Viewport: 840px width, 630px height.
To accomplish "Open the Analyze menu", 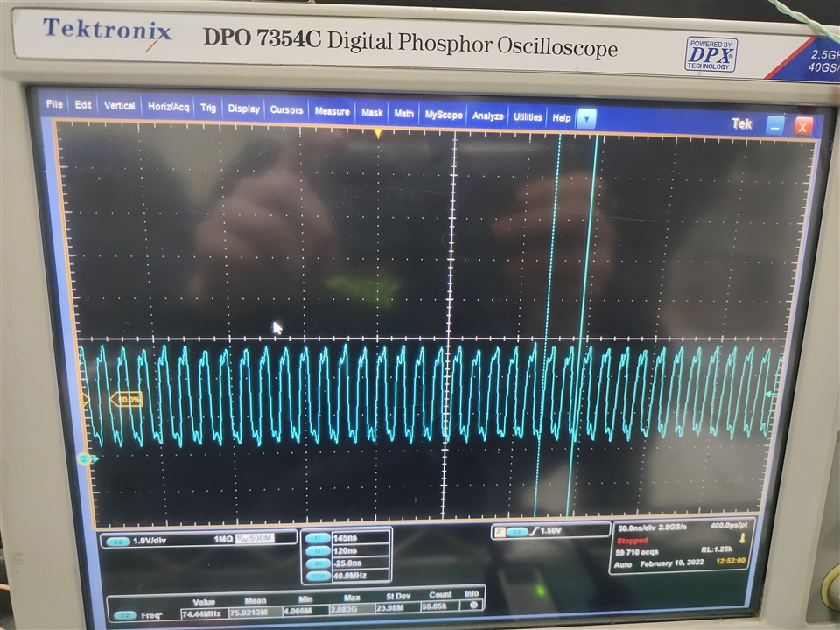I will click(x=488, y=115).
